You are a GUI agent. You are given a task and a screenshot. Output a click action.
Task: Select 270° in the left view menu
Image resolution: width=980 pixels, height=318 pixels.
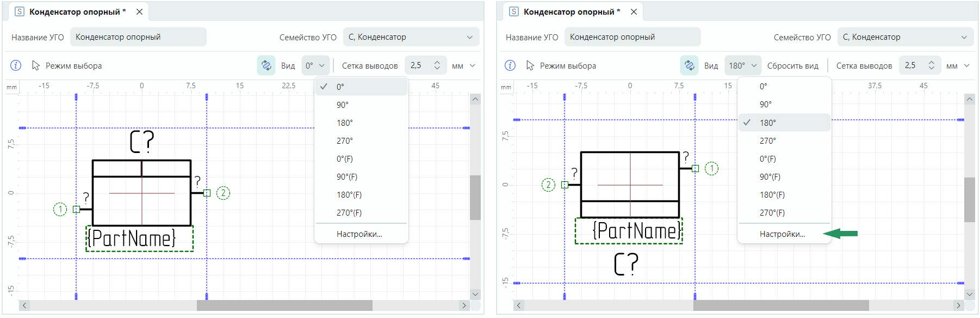click(x=362, y=140)
